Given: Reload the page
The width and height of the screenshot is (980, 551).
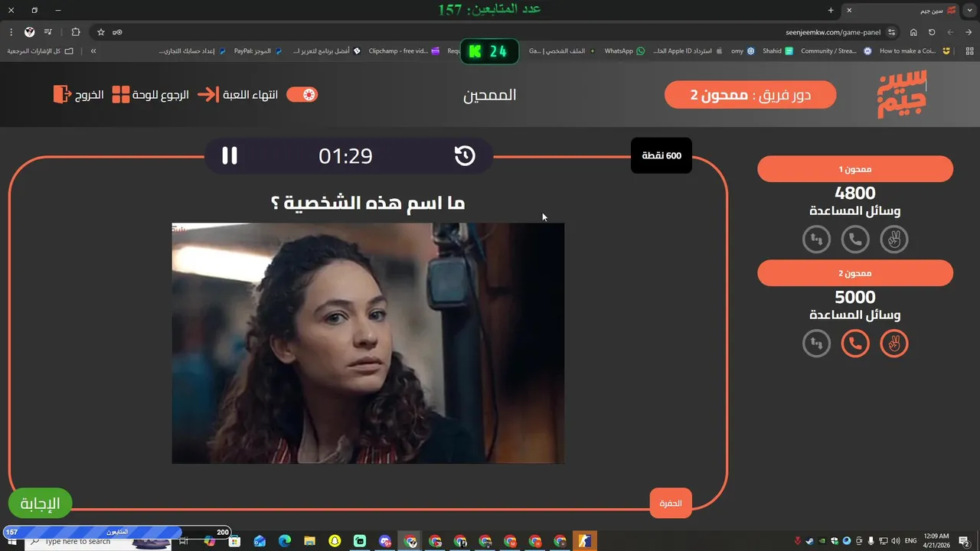Looking at the screenshot, I should pyautogui.click(x=932, y=32).
